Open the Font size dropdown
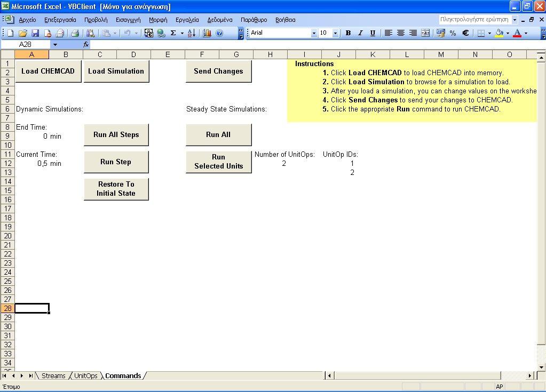The height and width of the screenshot is (392, 546). (x=335, y=33)
